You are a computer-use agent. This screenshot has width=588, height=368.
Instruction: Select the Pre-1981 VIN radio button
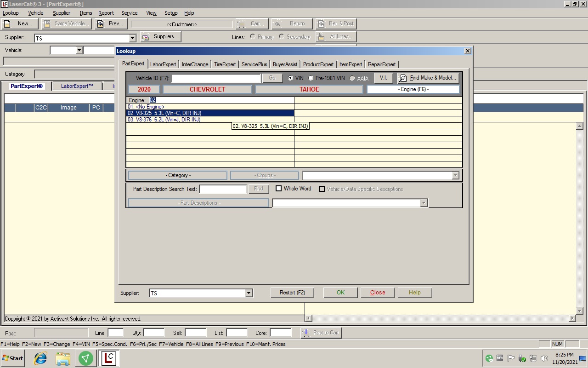[311, 78]
